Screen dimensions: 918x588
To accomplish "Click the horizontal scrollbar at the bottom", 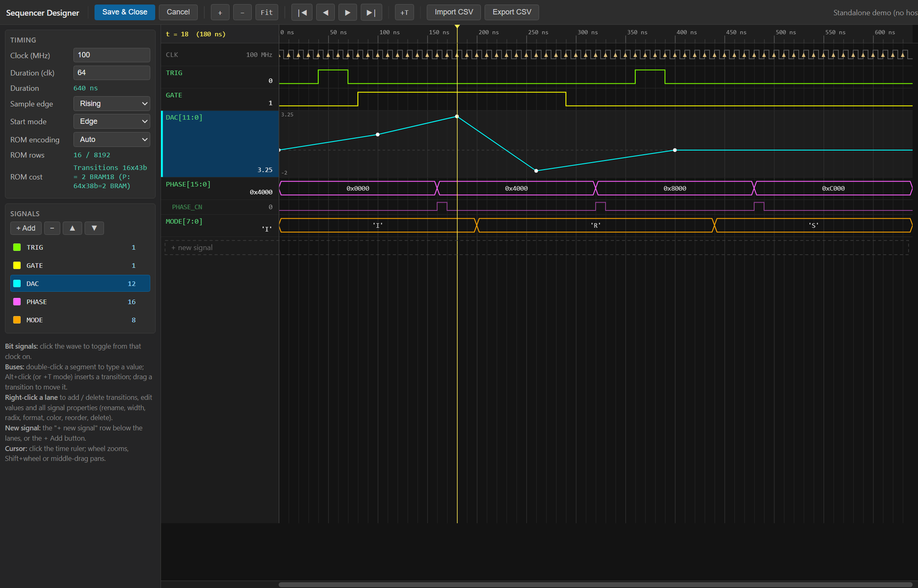I will pos(596,584).
